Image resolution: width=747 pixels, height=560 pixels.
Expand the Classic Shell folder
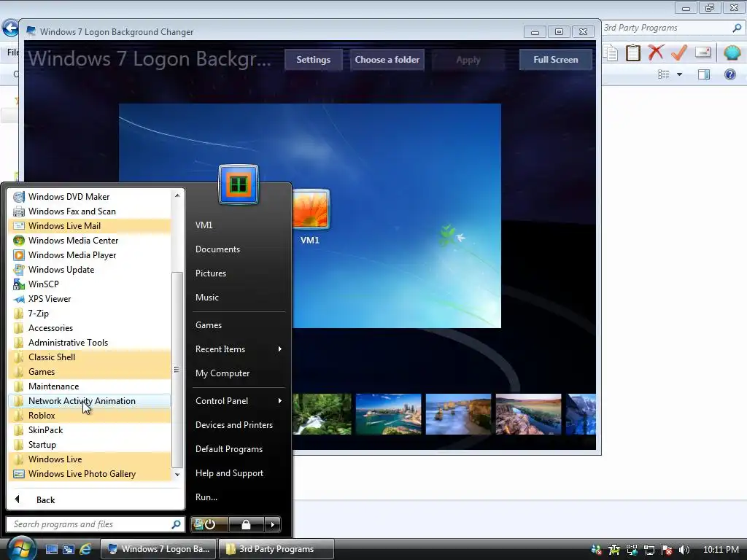click(89, 357)
